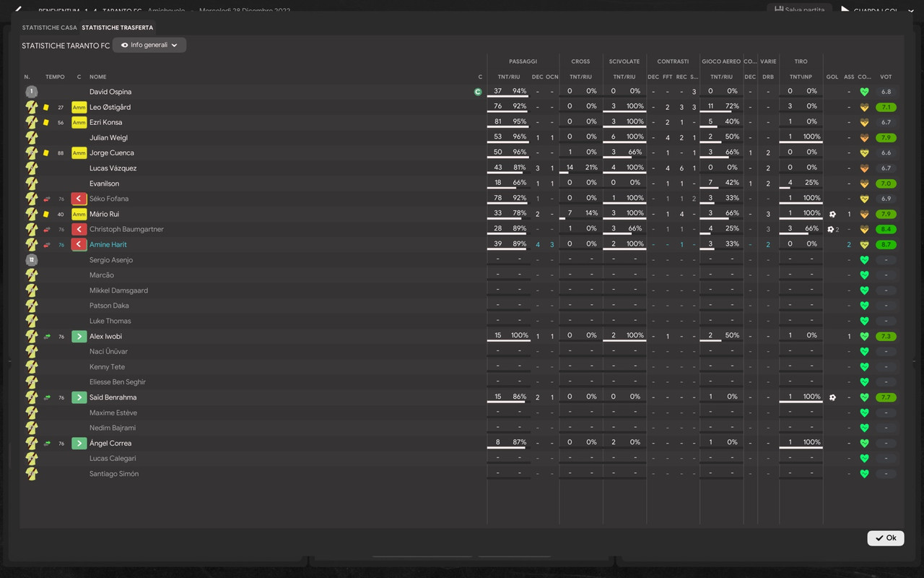Click the Amm badge next to Ezri Konsa

point(79,122)
